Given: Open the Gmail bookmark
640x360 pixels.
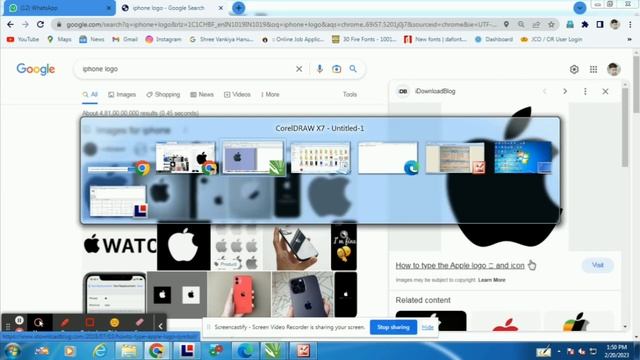Looking at the screenshot, I should [x=125, y=40].
